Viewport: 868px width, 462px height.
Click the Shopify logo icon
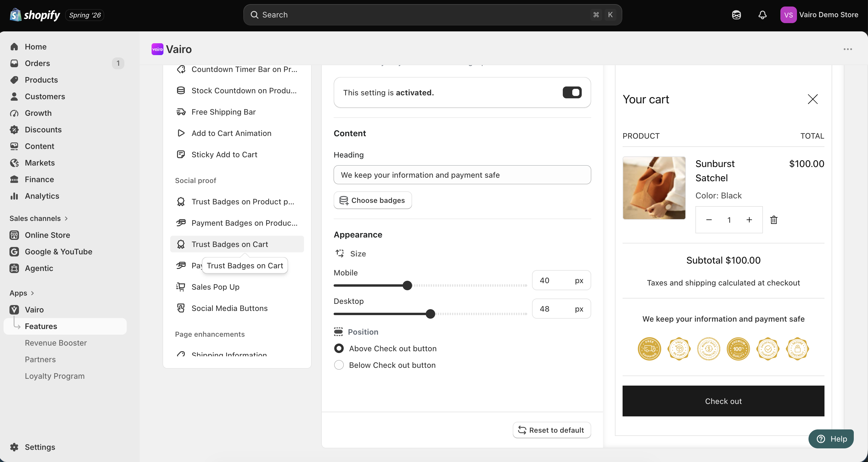click(15, 15)
